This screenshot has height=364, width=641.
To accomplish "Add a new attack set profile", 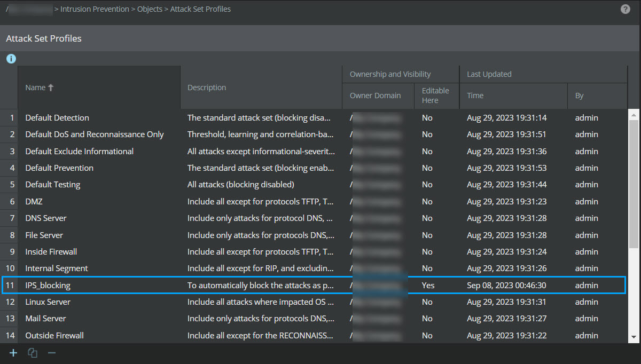I will coord(13,353).
